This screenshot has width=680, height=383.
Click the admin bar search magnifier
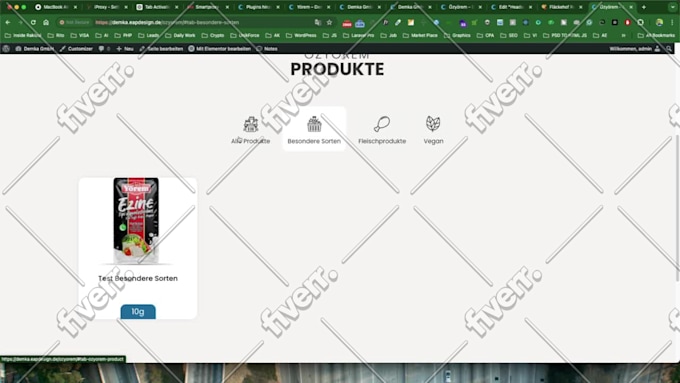pos(669,49)
